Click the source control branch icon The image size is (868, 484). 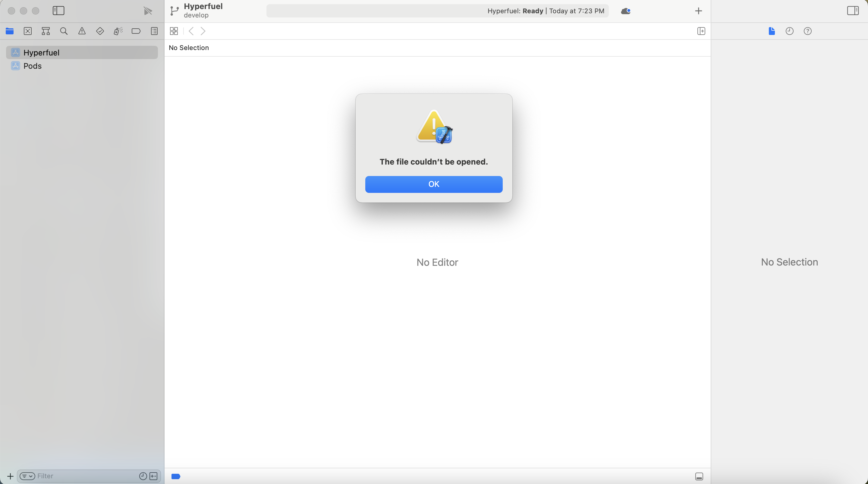[174, 11]
